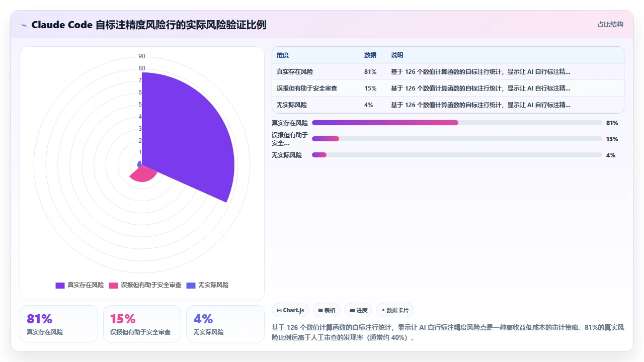Click the small blue polar chart segment
The width and height of the screenshot is (644, 362).
coord(139,164)
